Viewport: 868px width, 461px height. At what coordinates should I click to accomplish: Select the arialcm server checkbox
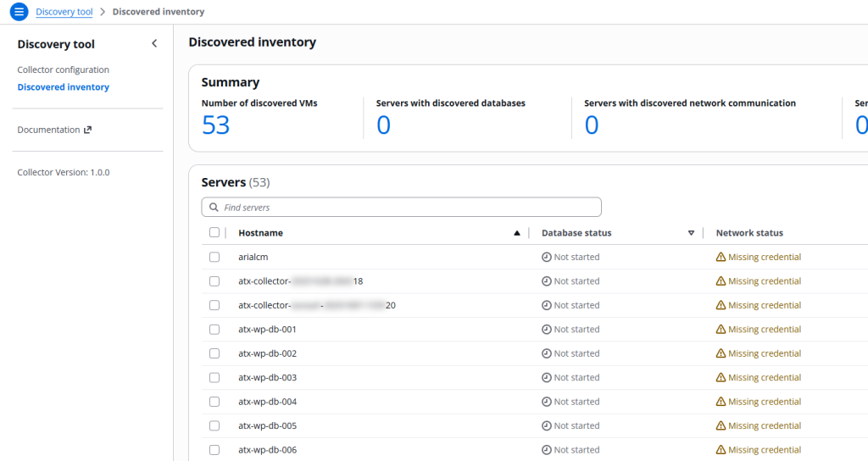tap(214, 258)
